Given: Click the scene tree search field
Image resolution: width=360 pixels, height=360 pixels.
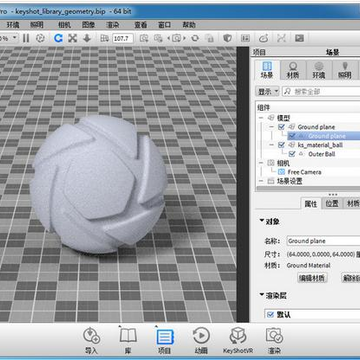Looking at the screenshot, I should (x=321, y=91).
